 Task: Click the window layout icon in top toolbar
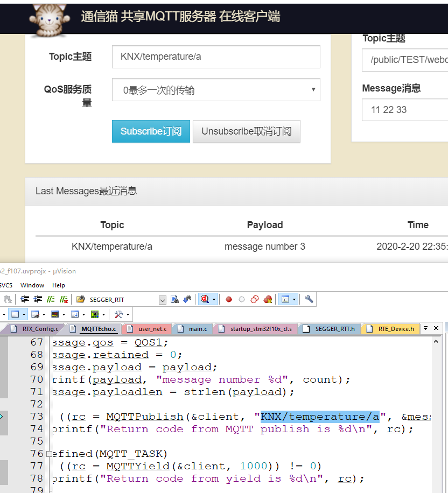(285, 299)
